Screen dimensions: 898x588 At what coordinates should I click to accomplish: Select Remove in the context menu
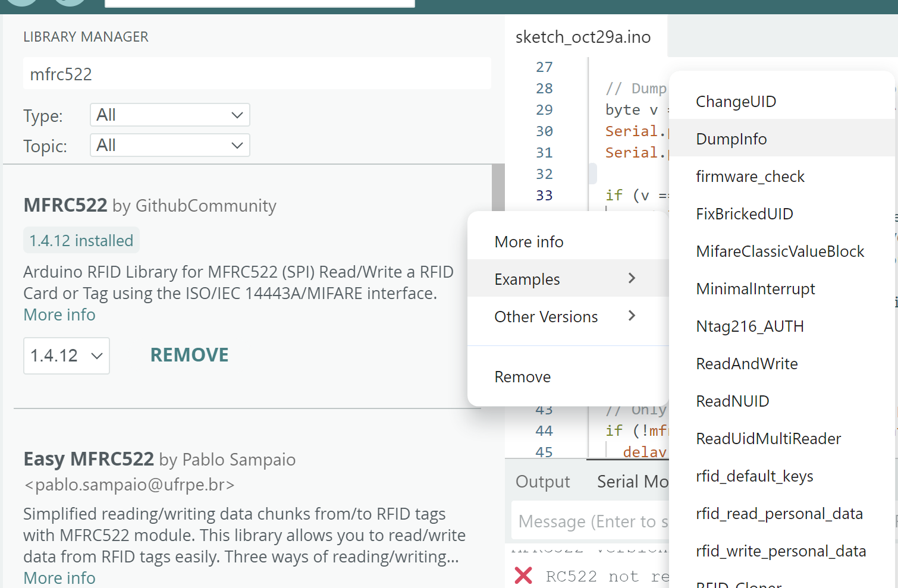(522, 377)
